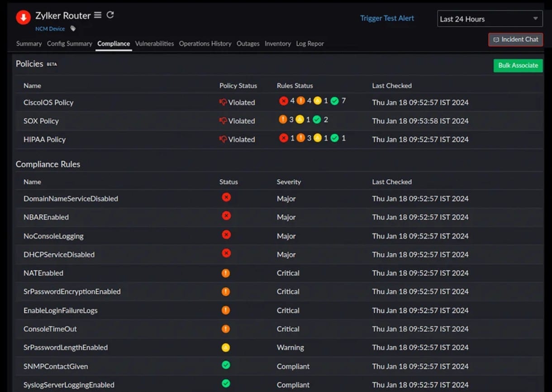Click the red failed icon for NoConsoleLogging
The height and width of the screenshot is (392, 552).
[226, 234]
